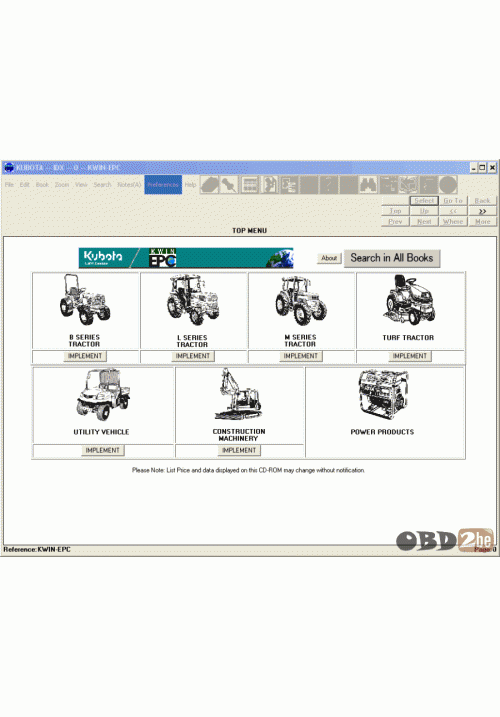This screenshot has height=717, width=500.
Task: Click the round globe toolbar icon
Action: [x=448, y=185]
